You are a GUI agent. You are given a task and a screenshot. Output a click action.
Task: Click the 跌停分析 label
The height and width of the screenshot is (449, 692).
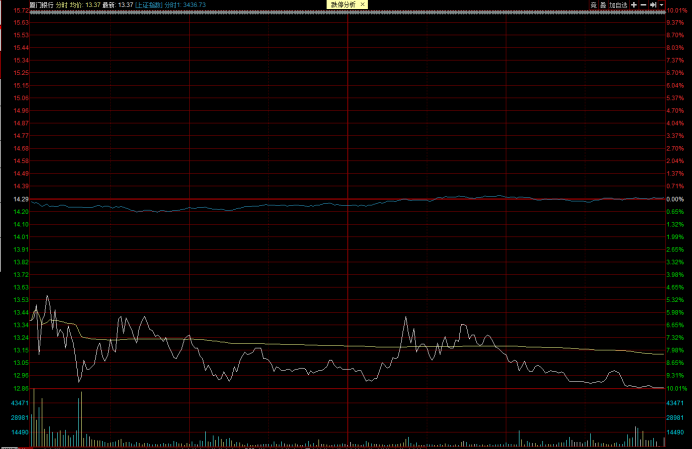(343, 5)
